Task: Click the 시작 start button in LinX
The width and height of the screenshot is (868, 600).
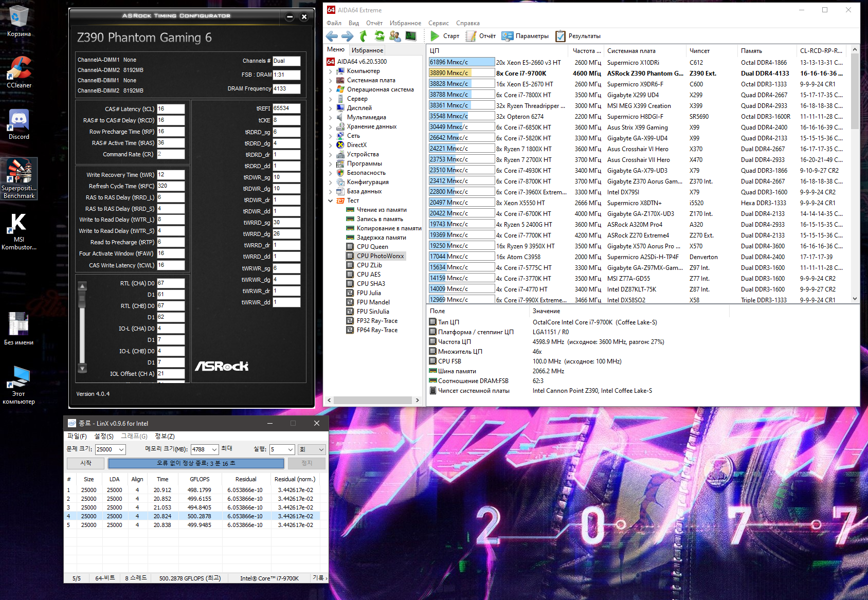Action: [86, 463]
